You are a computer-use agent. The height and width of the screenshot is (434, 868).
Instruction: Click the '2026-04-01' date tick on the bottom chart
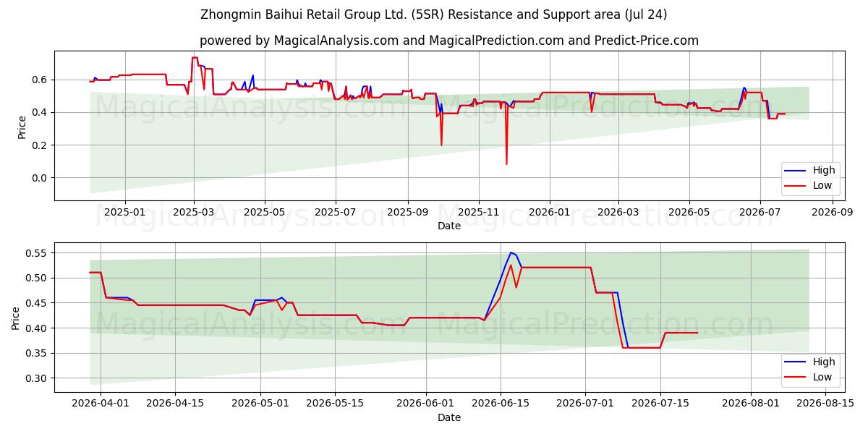(101, 404)
